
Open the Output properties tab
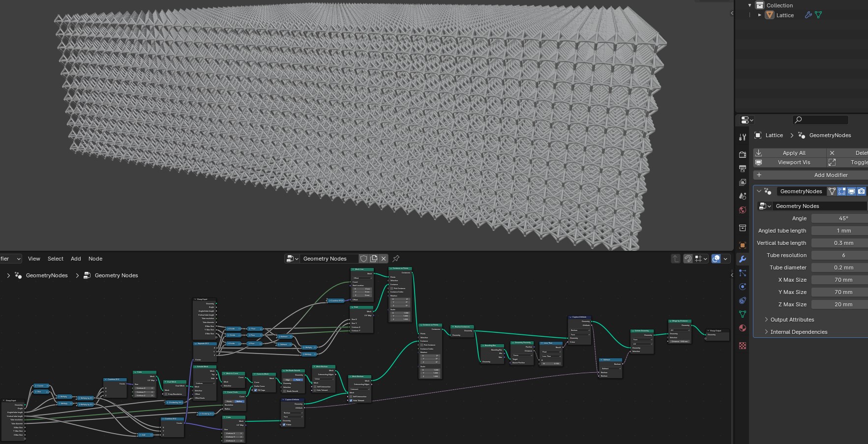tap(743, 168)
